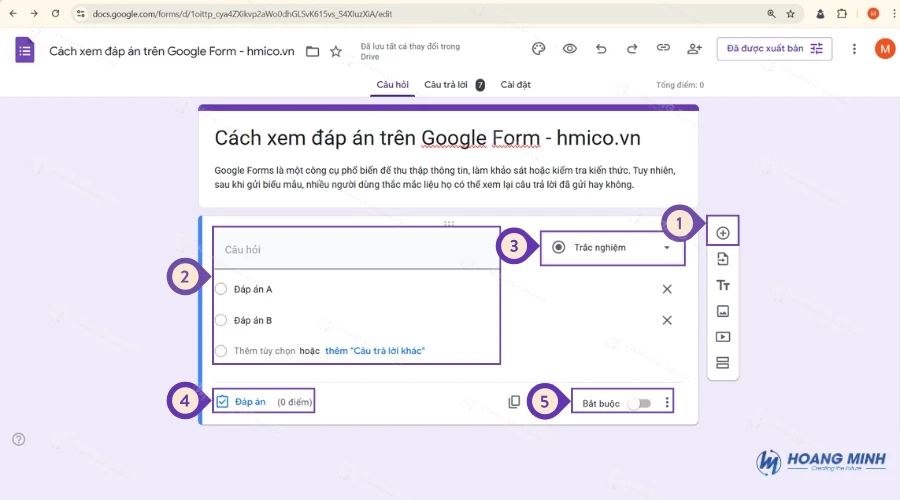Redo the last change
The image size is (900, 500).
[632, 49]
